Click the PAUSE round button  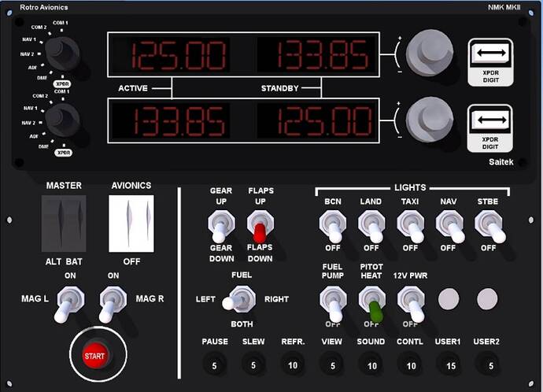tap(215, 364)
